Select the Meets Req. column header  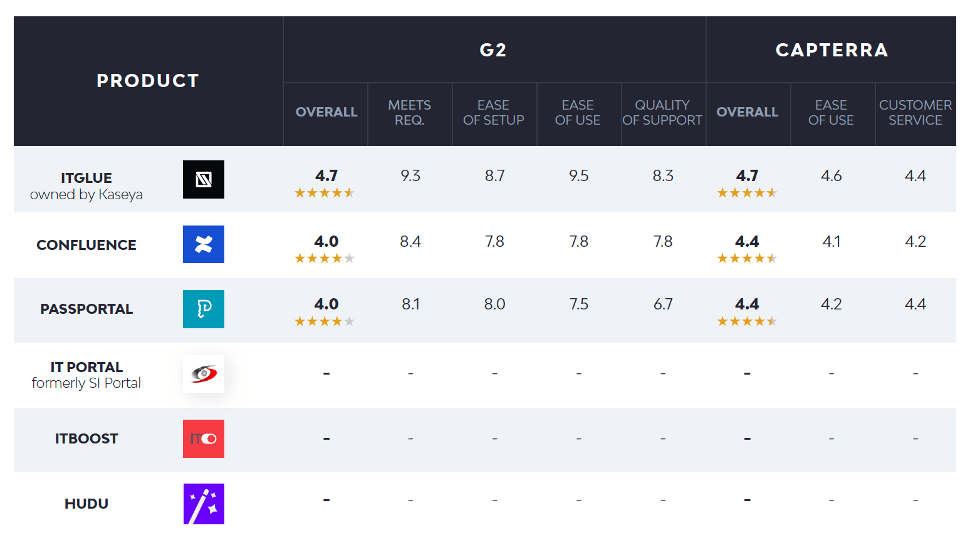click(x=410, y=113)
